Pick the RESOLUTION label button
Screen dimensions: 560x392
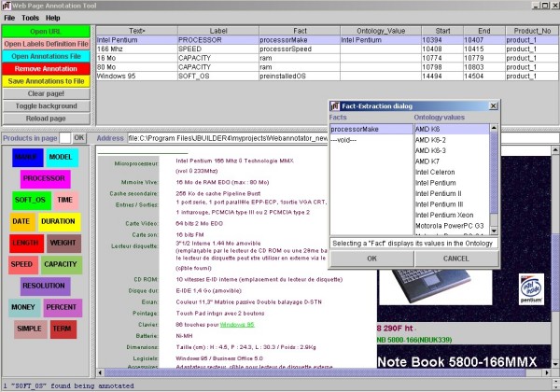(43, 286)
